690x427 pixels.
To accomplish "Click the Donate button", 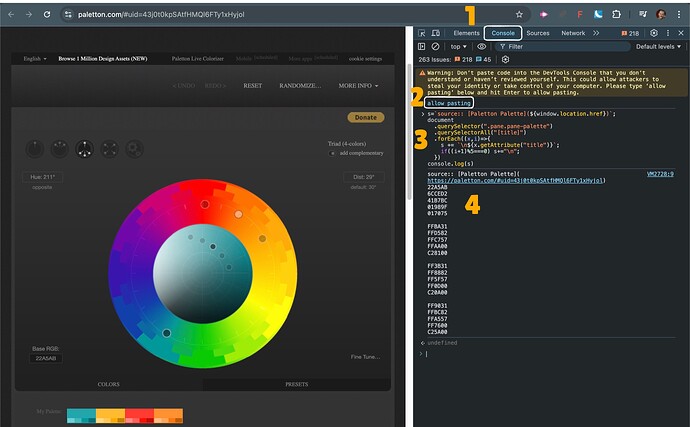I will point(366,118).
